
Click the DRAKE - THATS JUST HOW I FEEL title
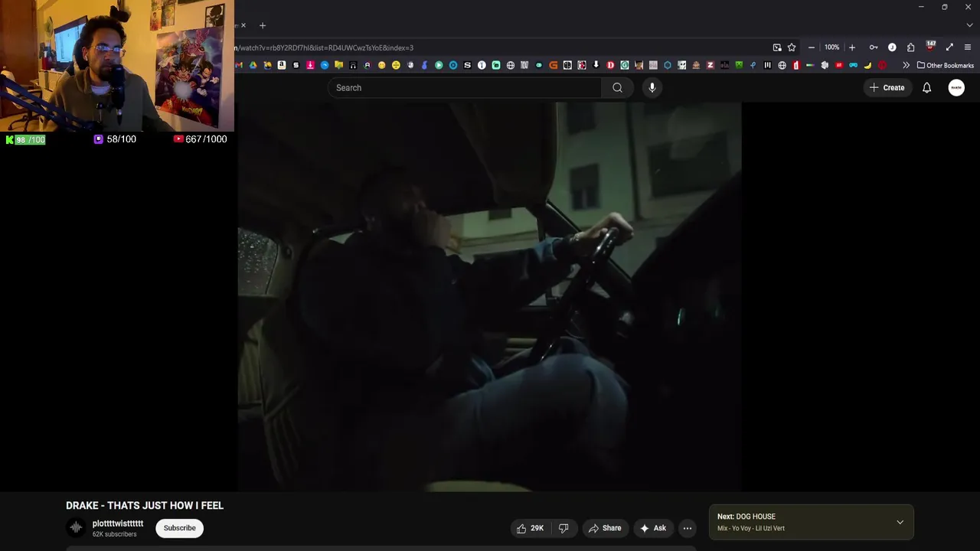pyautogui.click(x=145, y=506)
